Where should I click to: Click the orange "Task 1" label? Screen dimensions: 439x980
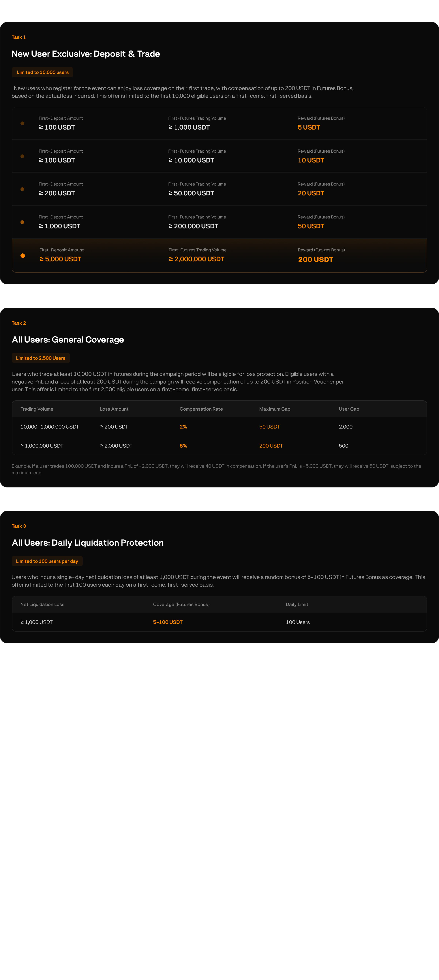pos(19,37)
